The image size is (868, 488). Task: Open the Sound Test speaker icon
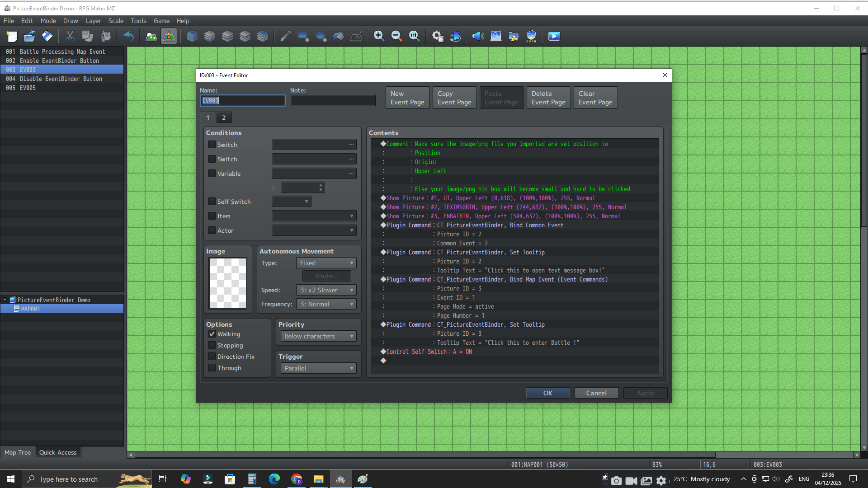pos(478,36)
